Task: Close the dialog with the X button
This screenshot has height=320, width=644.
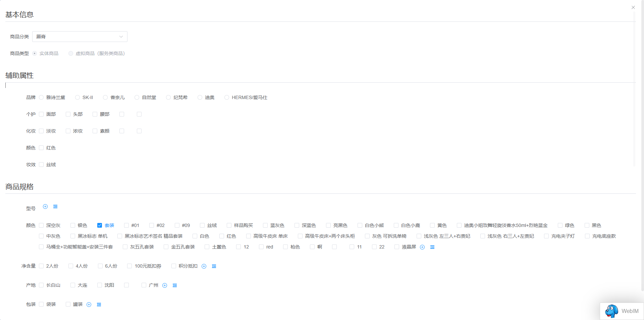Action: pos(633,7)
